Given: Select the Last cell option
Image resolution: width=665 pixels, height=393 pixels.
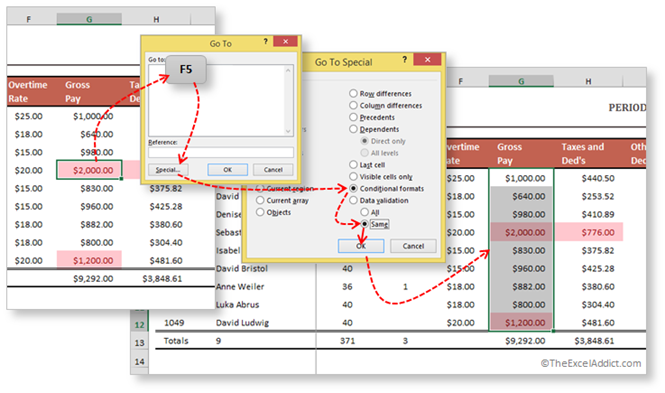Looking at the screenshot, I should (353, 164).
